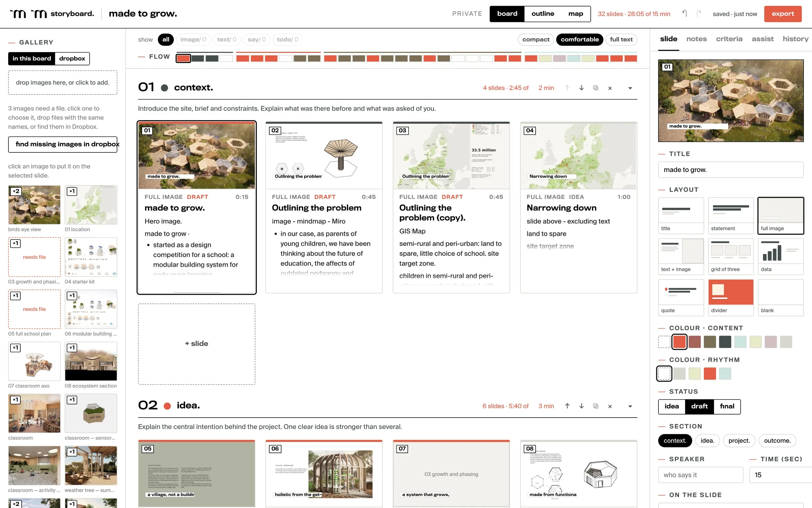The height and width of the screenshot is (508, 812).
Task: Open the dropbox gallery tab
Action: pos(72,59)
